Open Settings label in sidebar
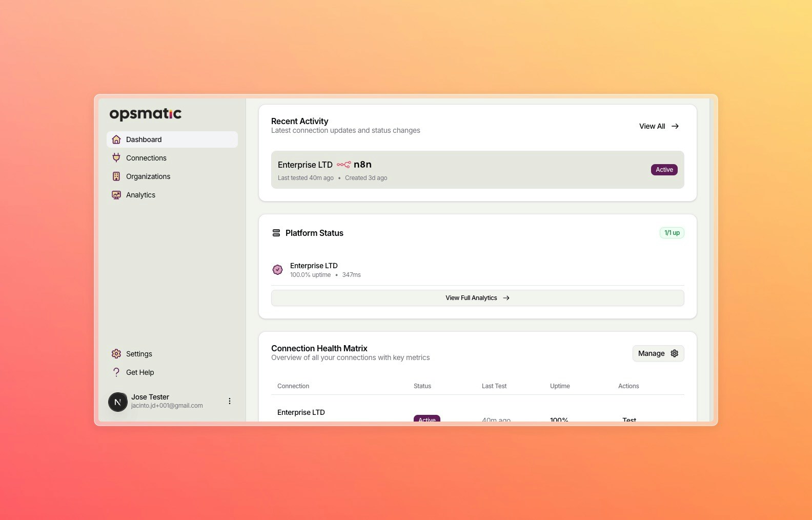This screenshot has height=520, width=812. coord(139,354)
